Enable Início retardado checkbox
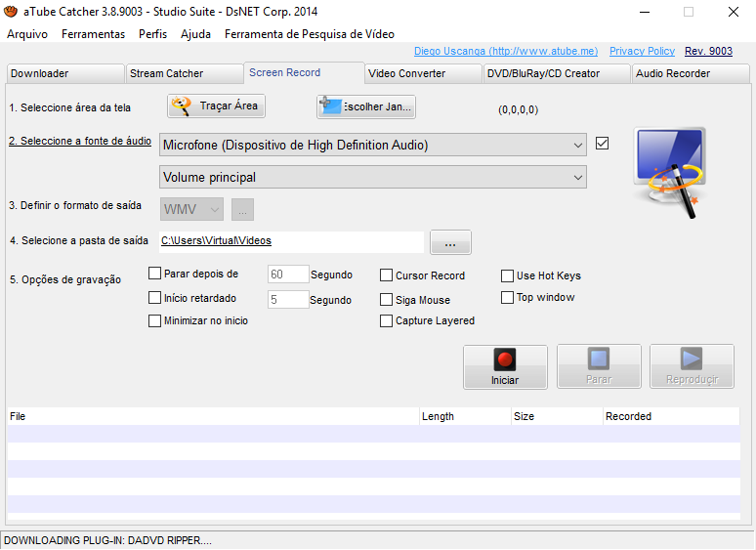This screenshot has height=550, width=756. (154, 298)
